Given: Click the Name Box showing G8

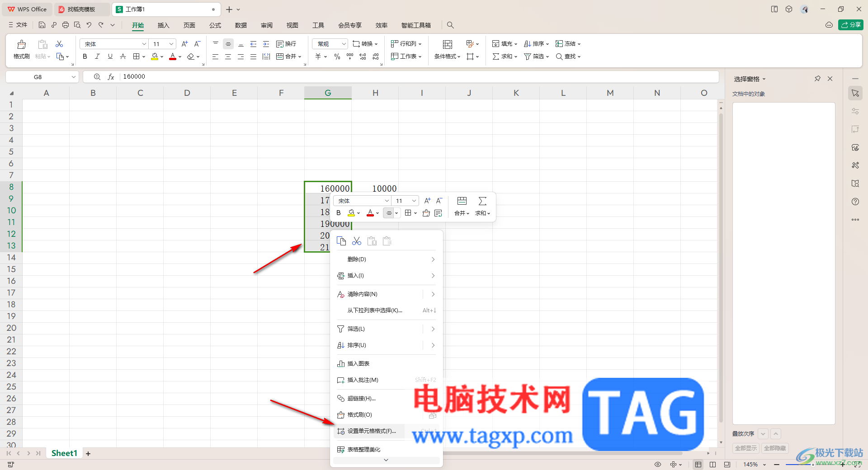Looking at the screenshot, I should pos(42,77).
